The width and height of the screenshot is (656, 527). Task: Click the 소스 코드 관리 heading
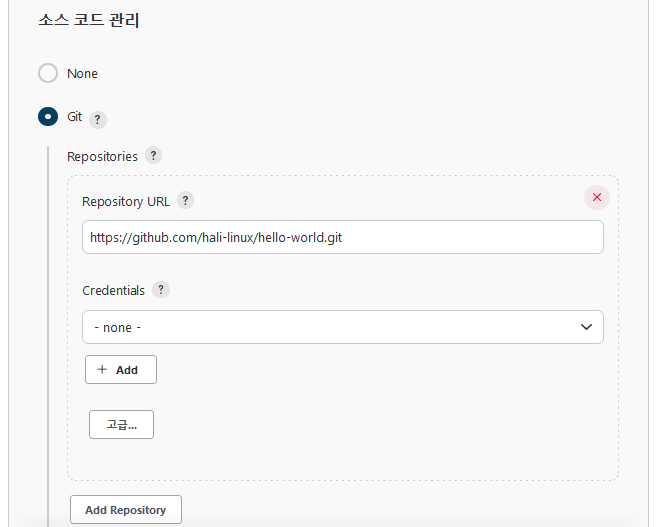[89, 20]
